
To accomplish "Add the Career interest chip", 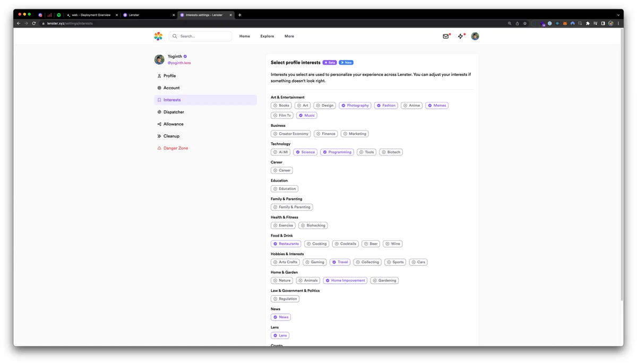I will (282, 170).
